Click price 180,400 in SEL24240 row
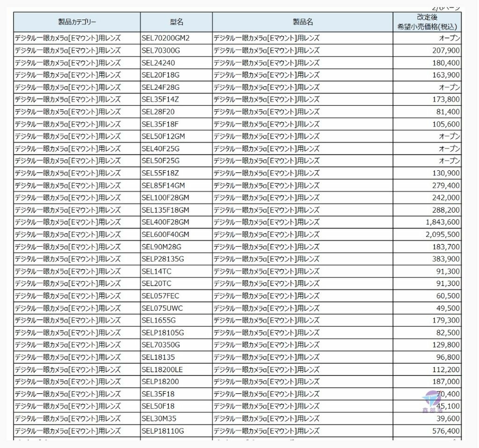This screenshot has width=479, height=448. (x=446, y=63)
